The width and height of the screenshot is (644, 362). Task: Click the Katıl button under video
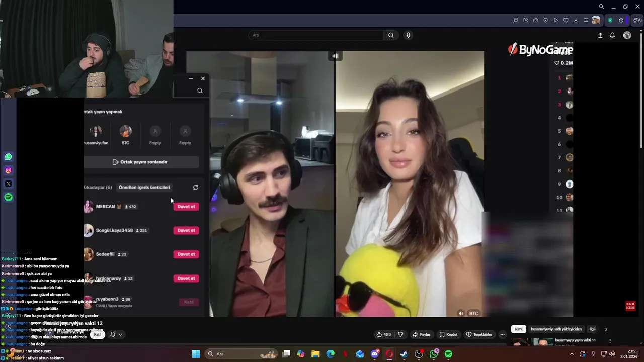point(98,334)
